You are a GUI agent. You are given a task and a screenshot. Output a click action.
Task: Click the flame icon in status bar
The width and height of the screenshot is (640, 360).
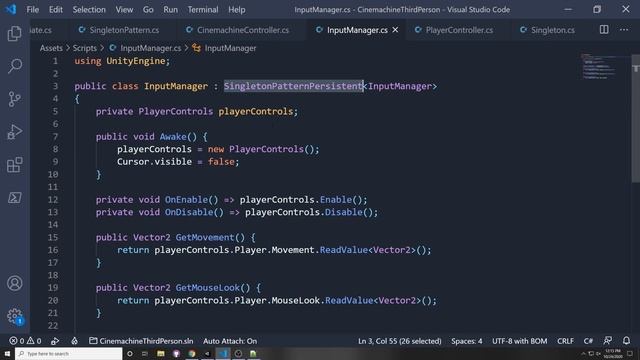(74, 341)
